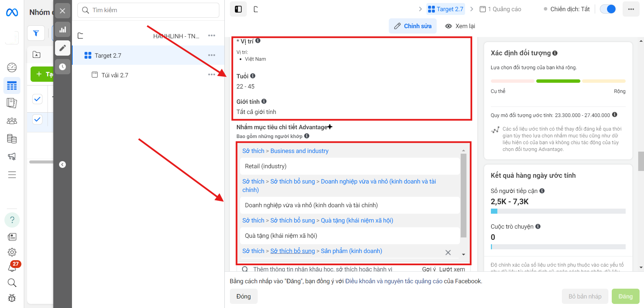Click the green Đăng publish button
The width and height of the screenshot is (644, 308).
pyautogui.click(x=625, y=296)
